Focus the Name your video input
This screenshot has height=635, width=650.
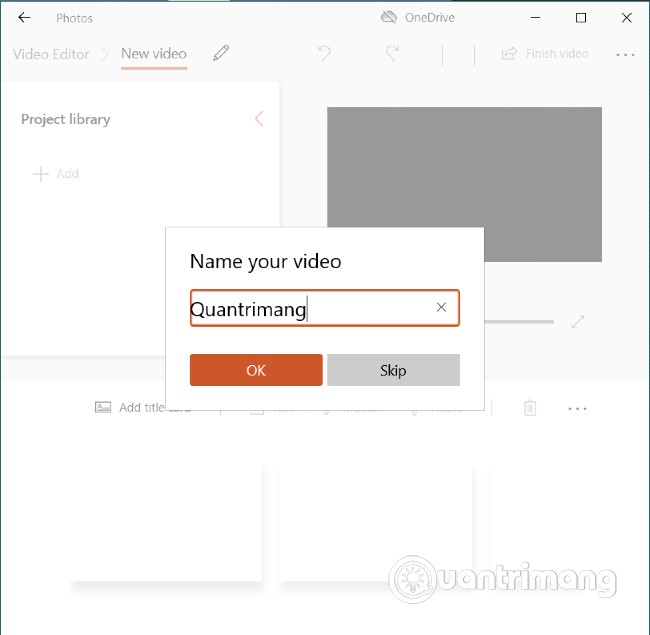pyautogui.click(x=325, y=308)
